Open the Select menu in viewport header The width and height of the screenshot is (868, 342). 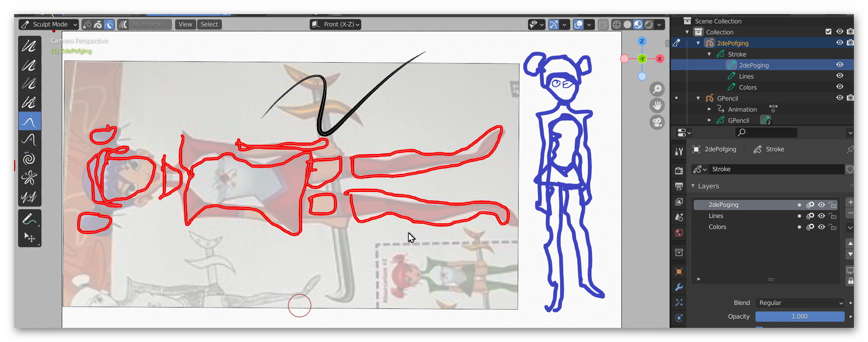[209, 24]
